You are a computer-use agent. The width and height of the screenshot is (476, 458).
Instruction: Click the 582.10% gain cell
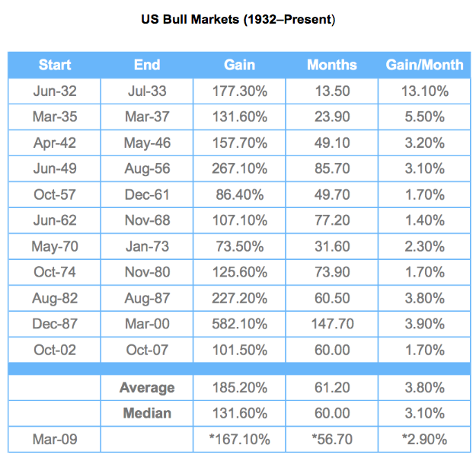239,324
